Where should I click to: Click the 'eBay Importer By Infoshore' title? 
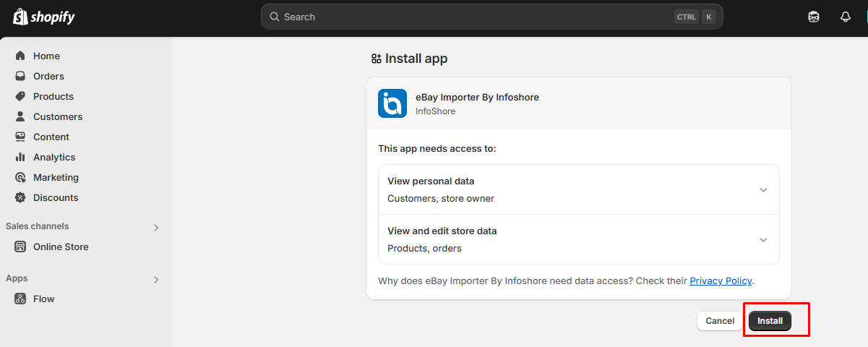[x=477, y=97]
